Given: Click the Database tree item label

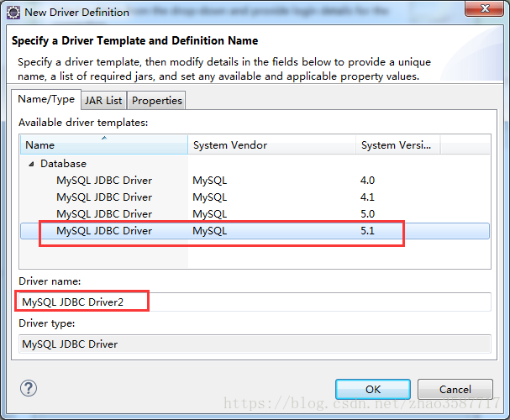Looking at the screenshot, I should [63, 164].
